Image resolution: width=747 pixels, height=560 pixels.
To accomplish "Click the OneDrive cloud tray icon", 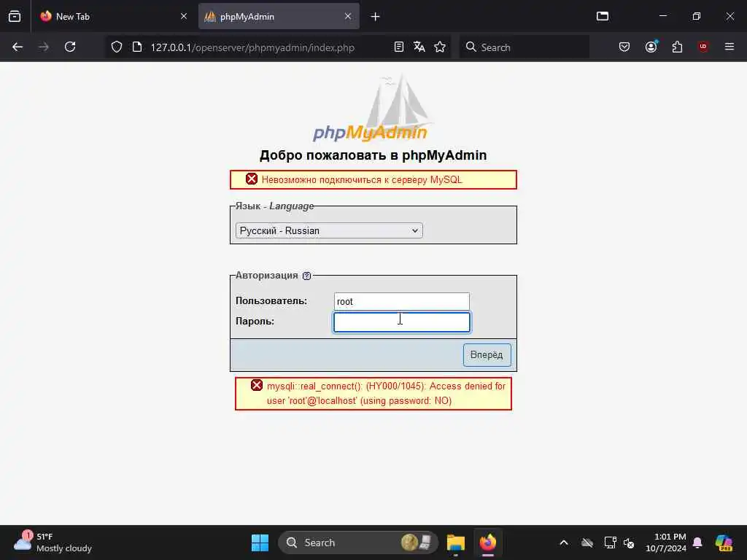I will [587, 542].
